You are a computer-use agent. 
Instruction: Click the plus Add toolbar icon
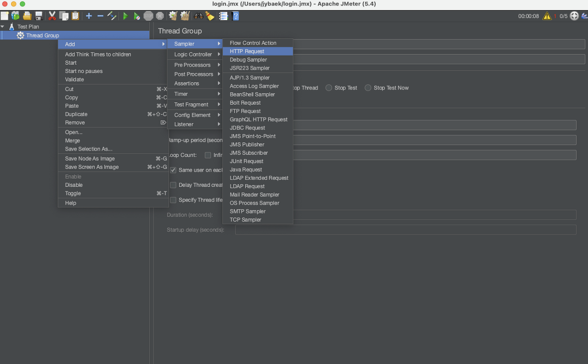tap(89, 16)
